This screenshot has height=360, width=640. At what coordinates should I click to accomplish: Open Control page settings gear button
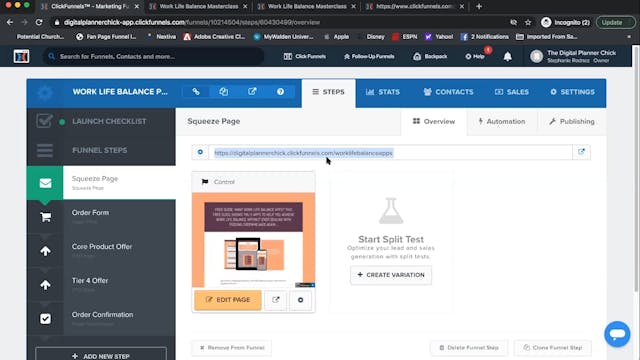[300, 300]
